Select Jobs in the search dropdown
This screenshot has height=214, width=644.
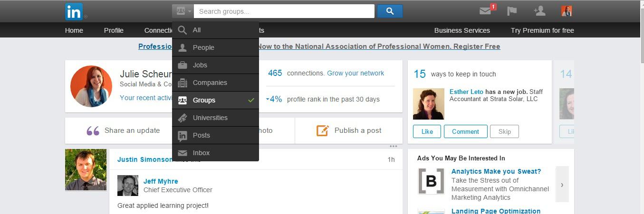(x=216, y=65)
